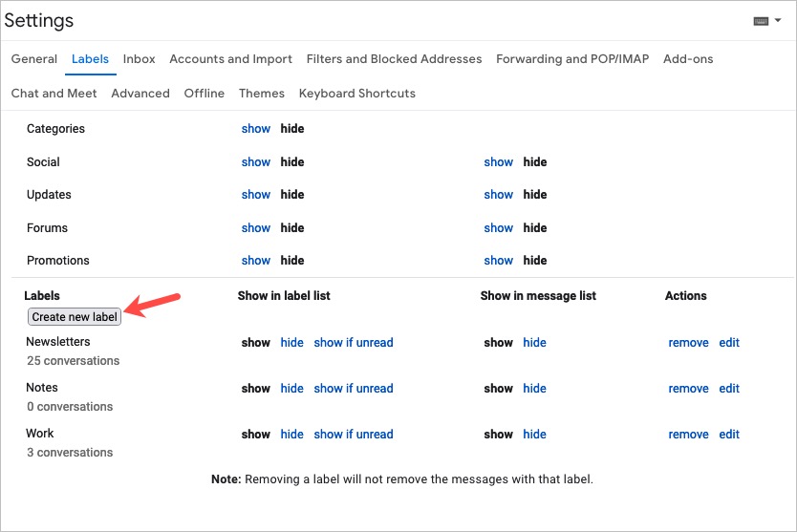797x532 pixels.
Task: Click the Create new label button
Action: tap(75, 317)
